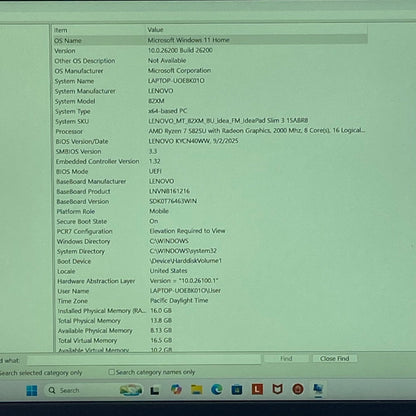Select the Processor row label
Screen dimensions: 416x416
point(69,131)
